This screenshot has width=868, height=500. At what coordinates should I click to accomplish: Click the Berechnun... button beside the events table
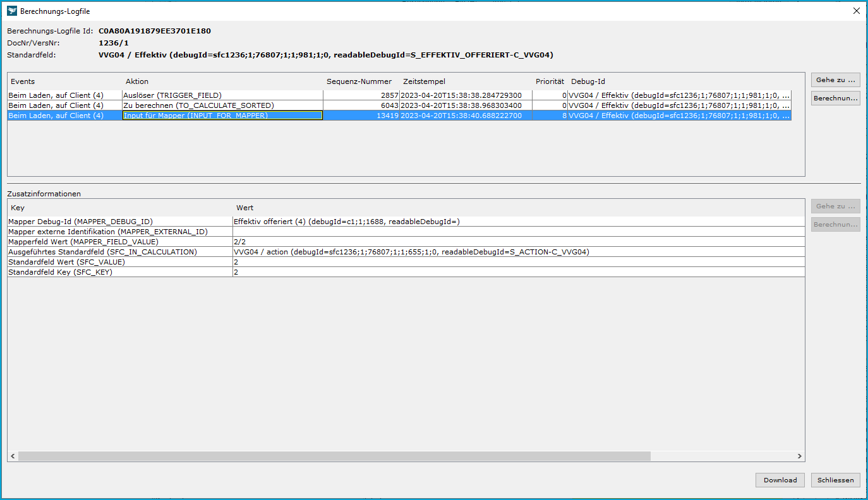835,98
